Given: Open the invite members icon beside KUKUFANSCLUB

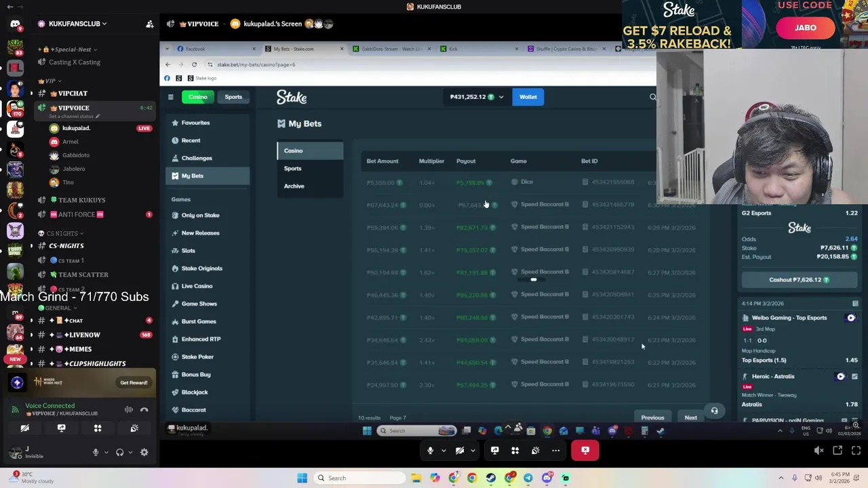Looking at the screenshot, I should click(149, 24).
